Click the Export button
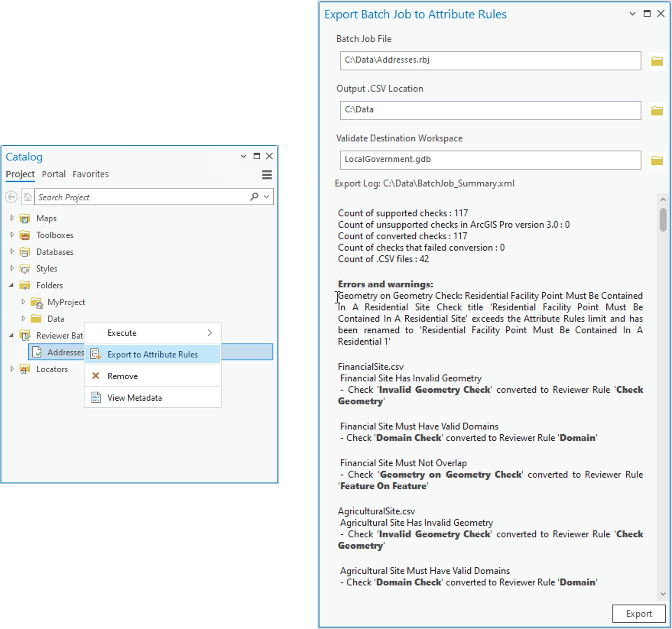Viewport: 672px width, 629px height. 638,613
